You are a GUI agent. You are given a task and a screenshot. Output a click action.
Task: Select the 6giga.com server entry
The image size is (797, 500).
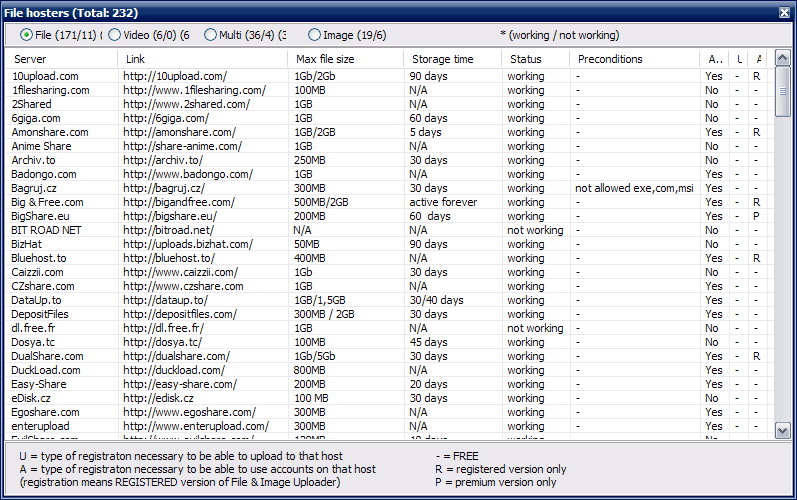click(x=36, y=118)
